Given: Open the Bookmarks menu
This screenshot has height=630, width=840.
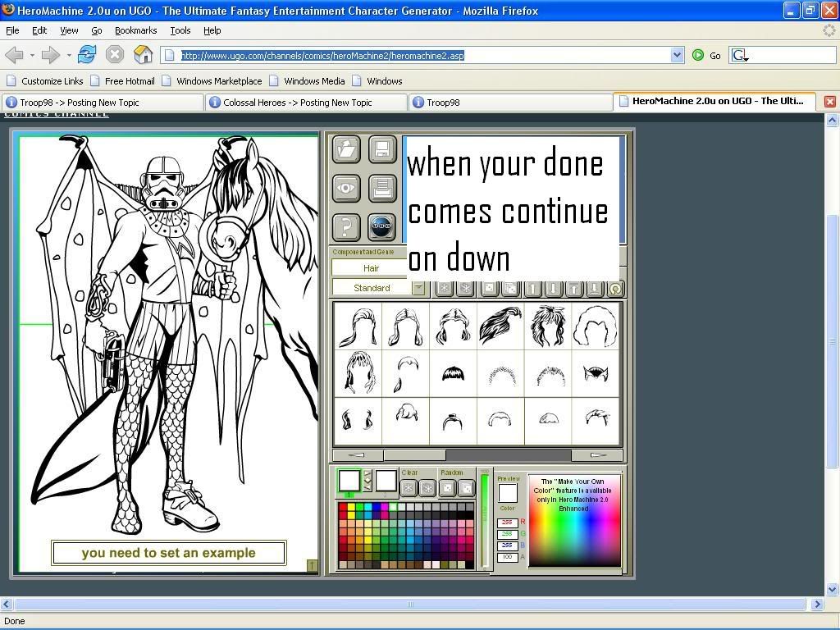Looking at the screenshot, I should click(x=135, y=30).
